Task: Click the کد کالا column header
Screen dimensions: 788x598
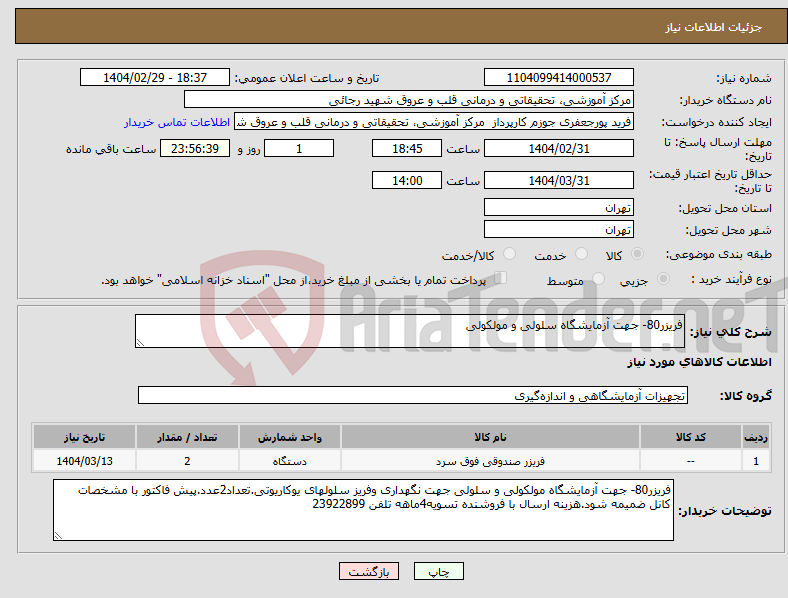Action: click(x=691, y=437)
